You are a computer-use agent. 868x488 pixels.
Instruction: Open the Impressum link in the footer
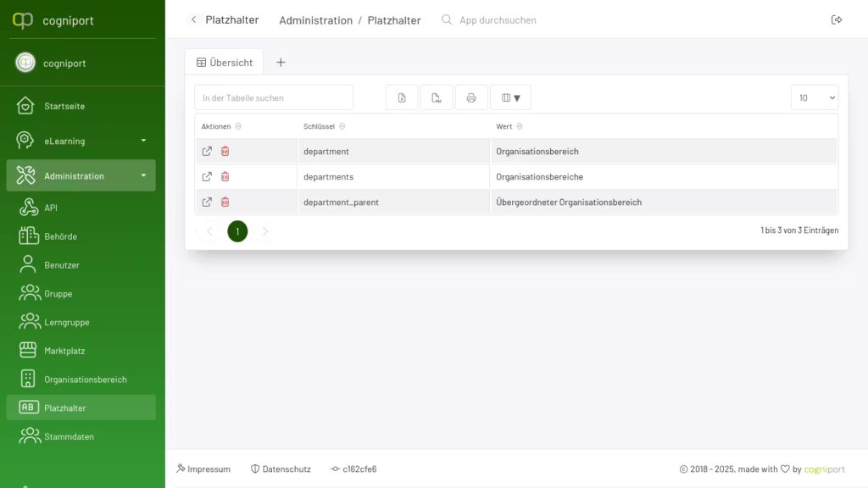[x=203, y=469]
